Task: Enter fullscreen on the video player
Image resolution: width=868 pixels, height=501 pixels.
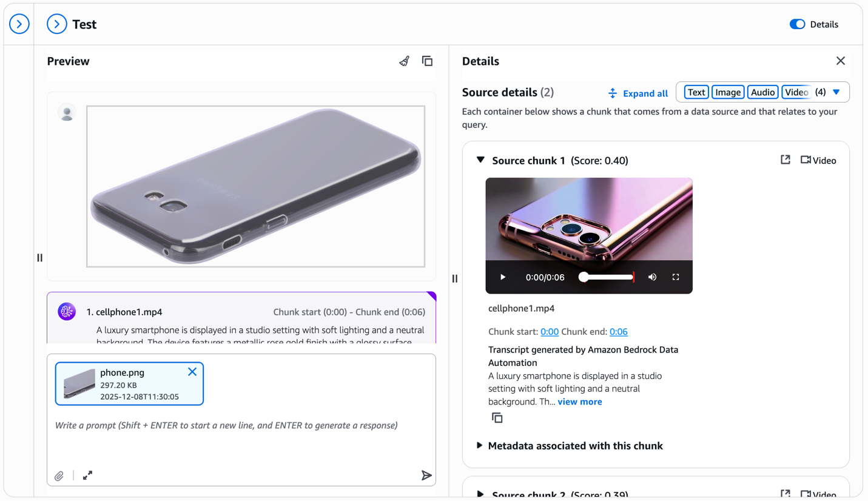Action: 676,277
